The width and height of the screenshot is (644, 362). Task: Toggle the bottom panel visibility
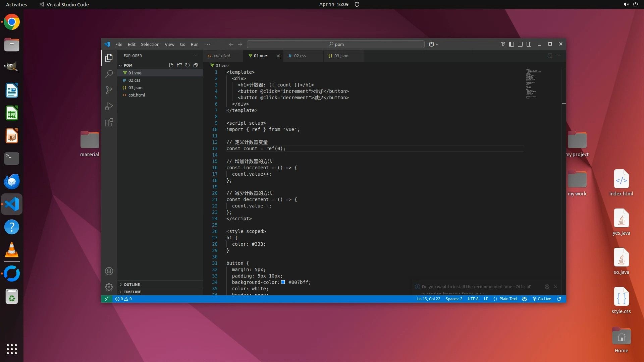pyautogui.click(x=520, y=44)
